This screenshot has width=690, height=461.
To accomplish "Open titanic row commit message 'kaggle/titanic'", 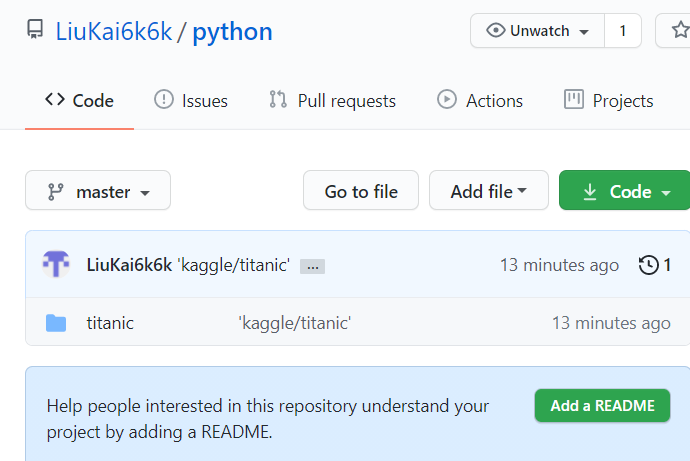I will [294, 323].
